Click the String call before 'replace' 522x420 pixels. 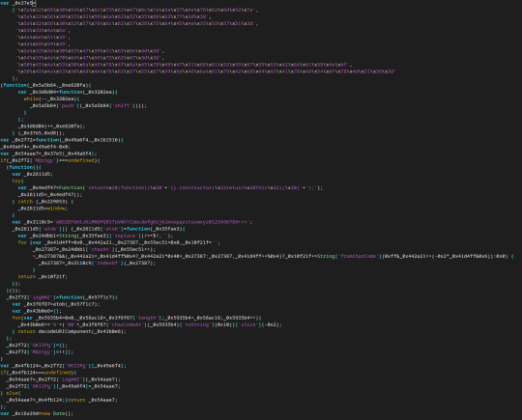click(68, 236)
